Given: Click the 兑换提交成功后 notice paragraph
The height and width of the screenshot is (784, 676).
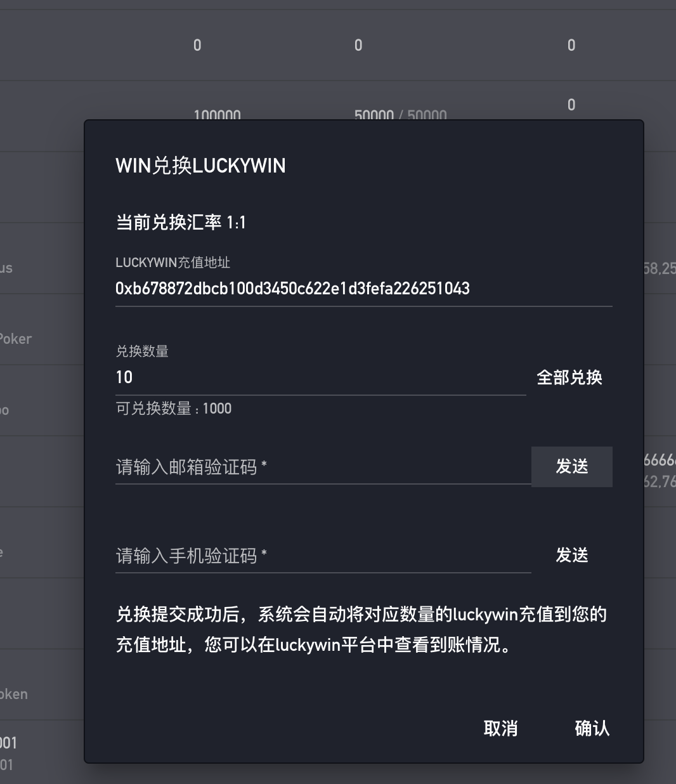Looking at the screenshot, I should (x=361, y=630).
